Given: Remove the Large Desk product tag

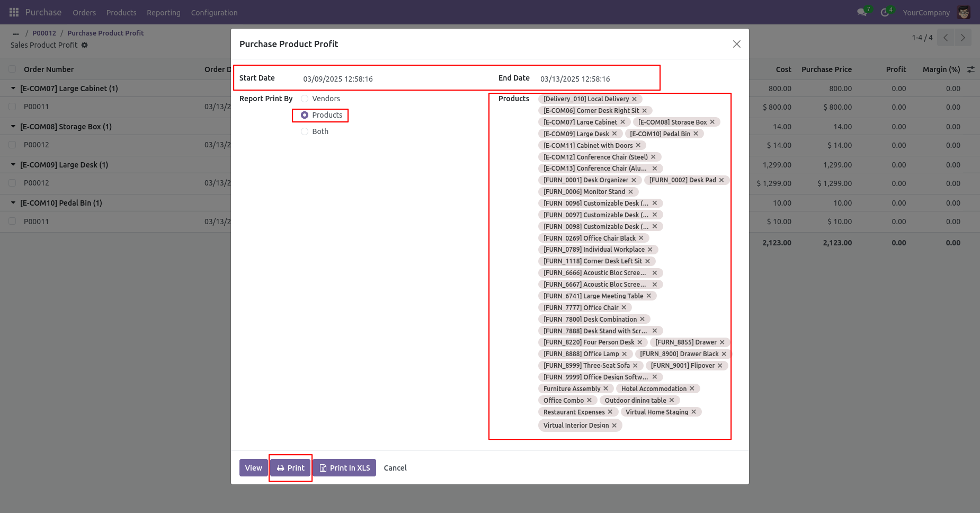Looking at the screenshot, I should click(614, 134).
